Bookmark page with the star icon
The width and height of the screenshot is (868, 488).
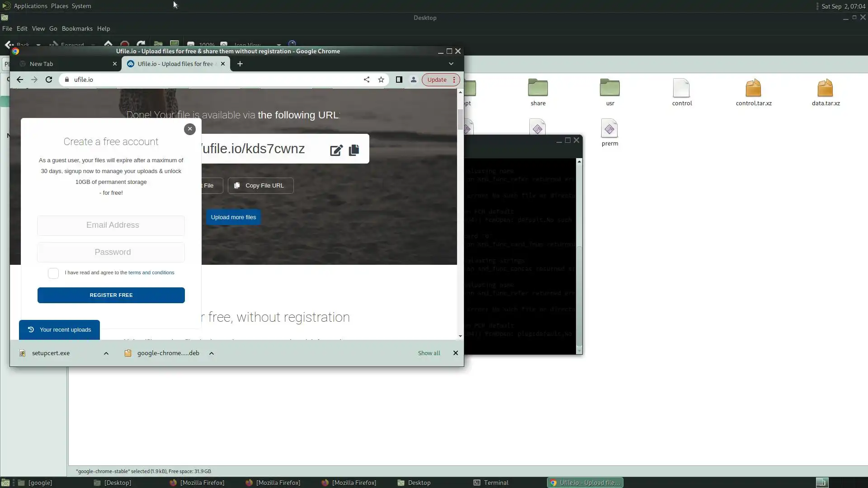point(381,80)
